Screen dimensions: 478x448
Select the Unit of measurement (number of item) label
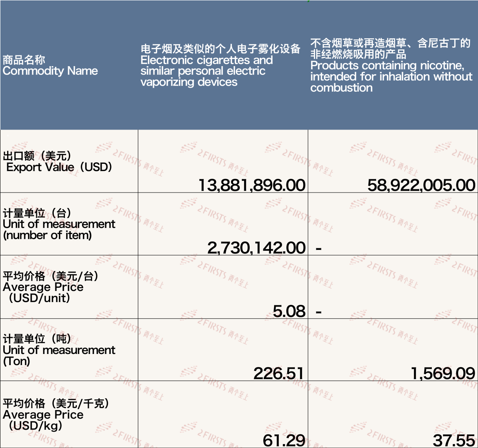point(59,224)
